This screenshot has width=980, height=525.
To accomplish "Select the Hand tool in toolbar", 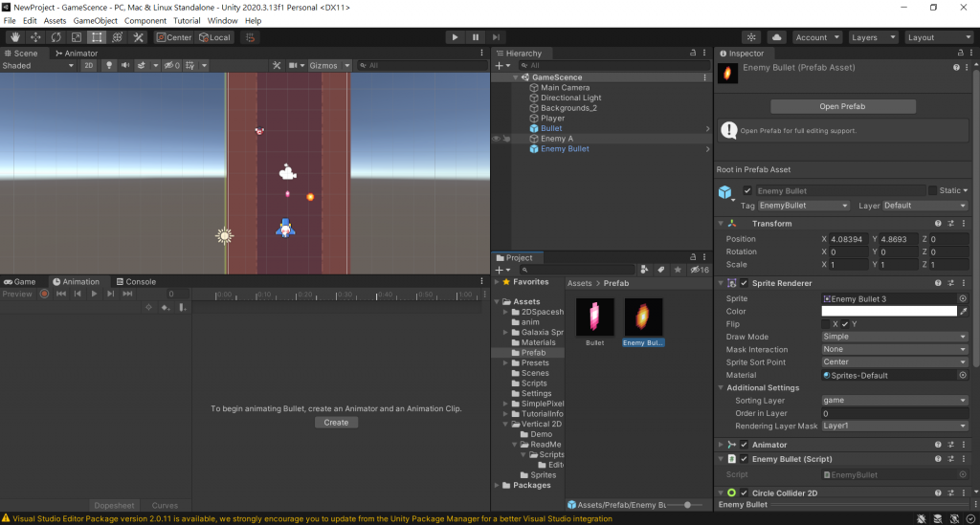I will [15, 37].
